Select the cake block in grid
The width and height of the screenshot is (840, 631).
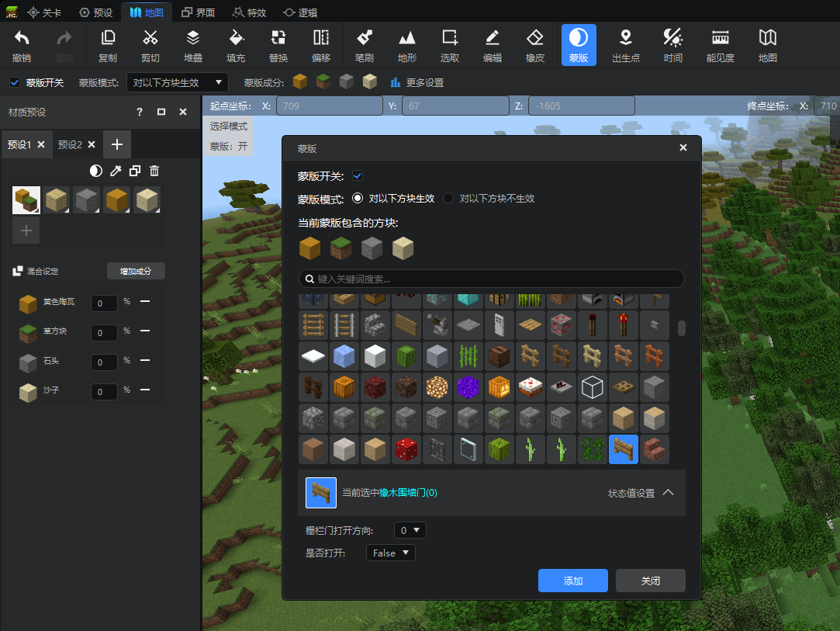point(531,387)
